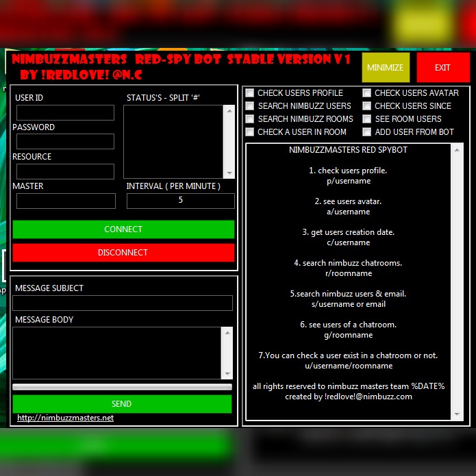Enable CHECK USERS PROFILE checkbox
Screen dimensions: 476x476
point(249,93)
